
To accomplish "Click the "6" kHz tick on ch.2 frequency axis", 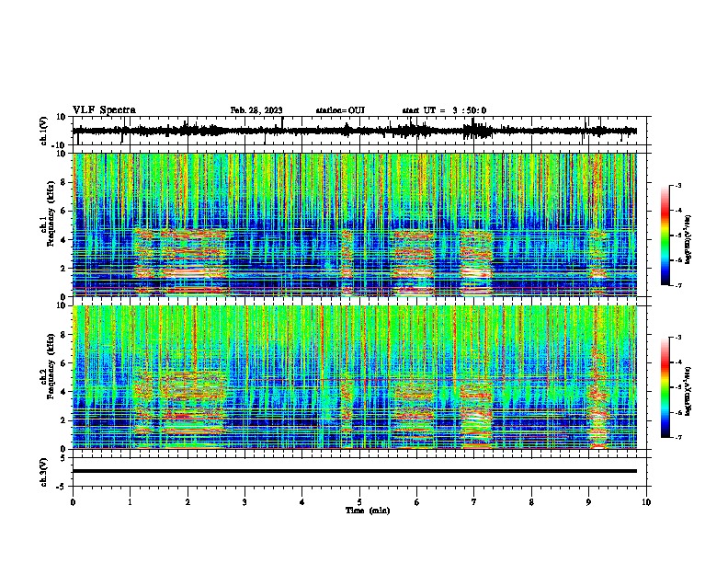I will [63, 363].
